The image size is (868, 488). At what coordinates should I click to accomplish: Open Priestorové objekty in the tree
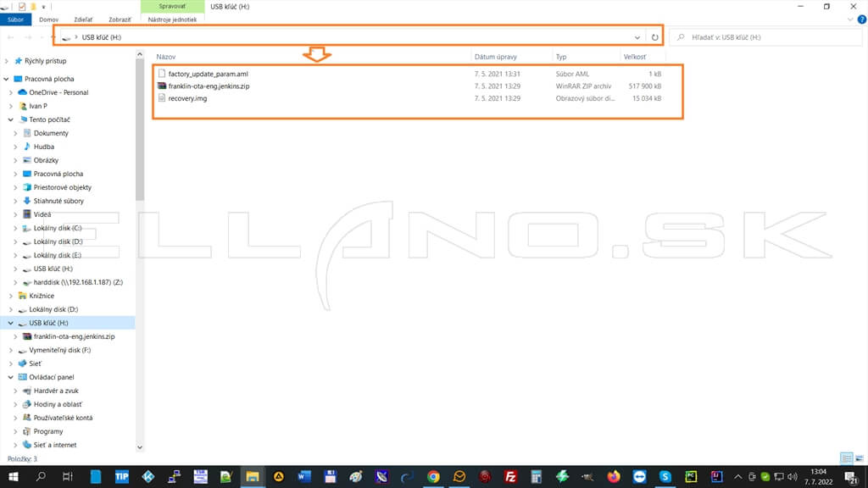click(63, 187)
